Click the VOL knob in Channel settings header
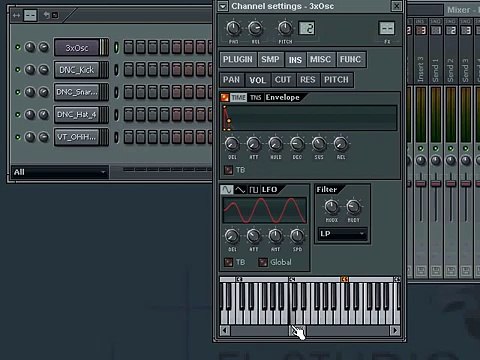 click(255, 29)
